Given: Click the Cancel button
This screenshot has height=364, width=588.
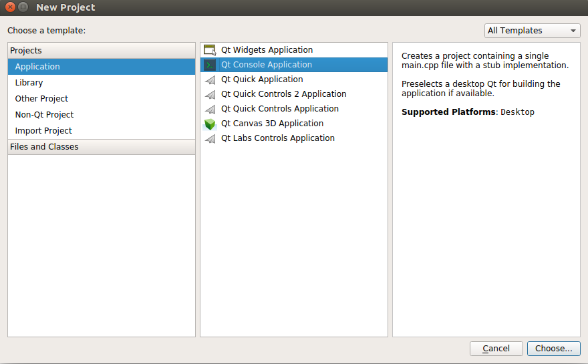Looking at the screenshot, I should coord(496,349).
